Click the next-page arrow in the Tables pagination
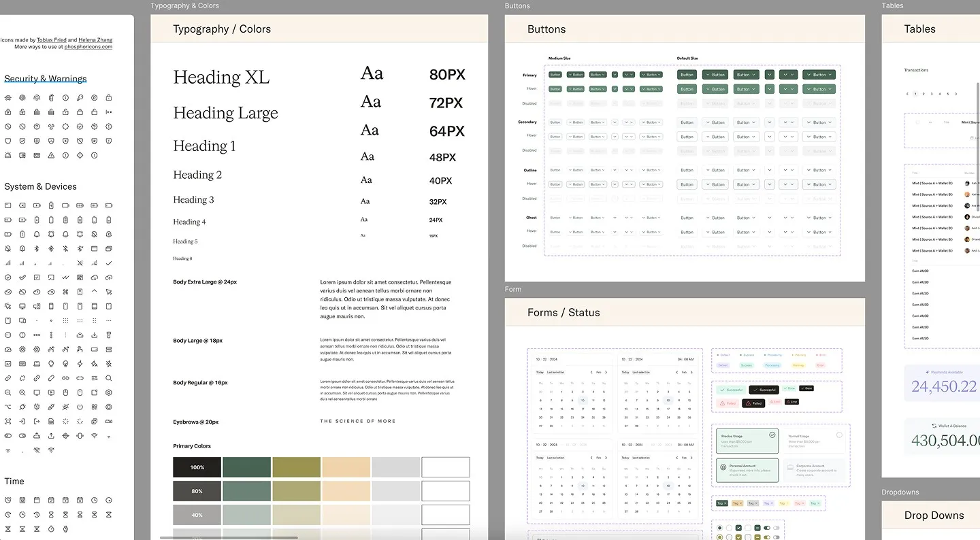This screenshot has width=980, height=540. pyautogui.click(x=956, y=94)
